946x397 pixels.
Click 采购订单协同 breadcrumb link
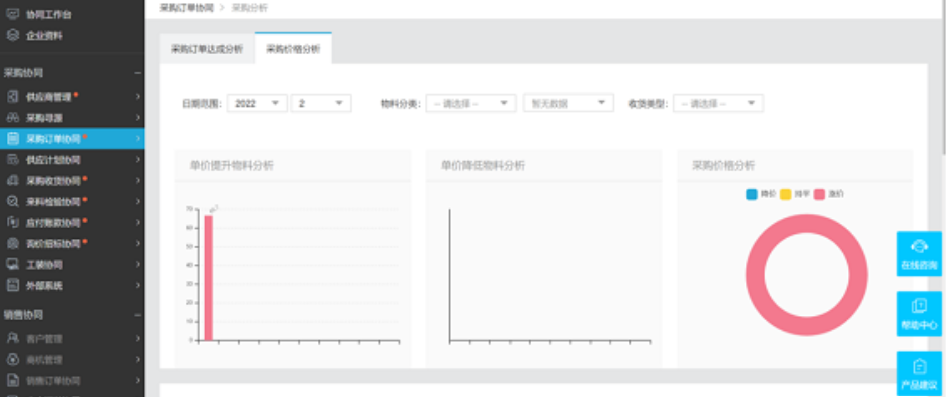186,8
